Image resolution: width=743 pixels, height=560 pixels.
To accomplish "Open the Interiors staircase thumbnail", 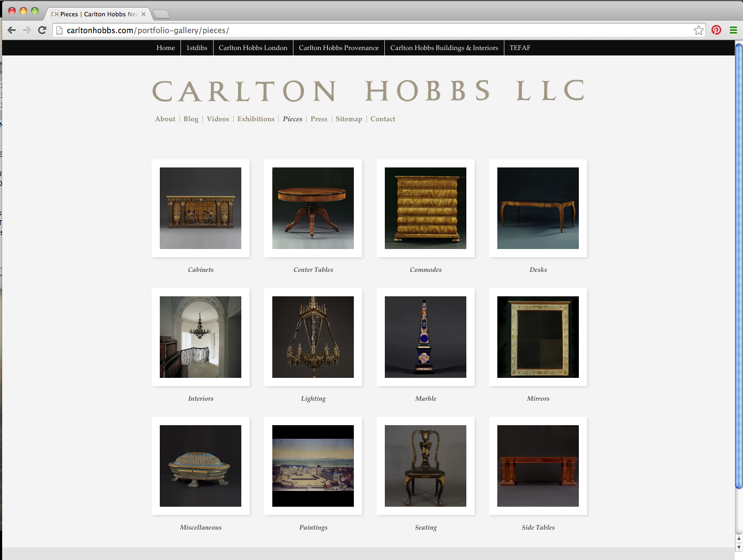I will point(201,337).
